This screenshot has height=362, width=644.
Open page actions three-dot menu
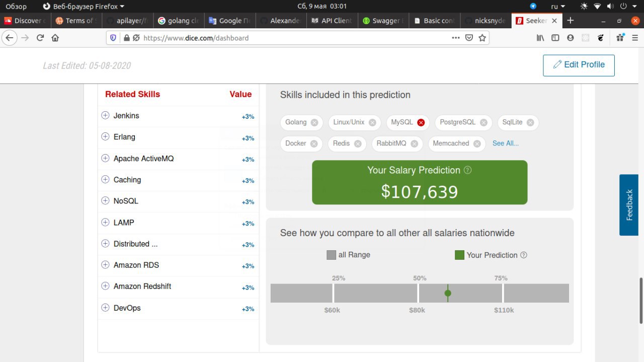(455, 38)
